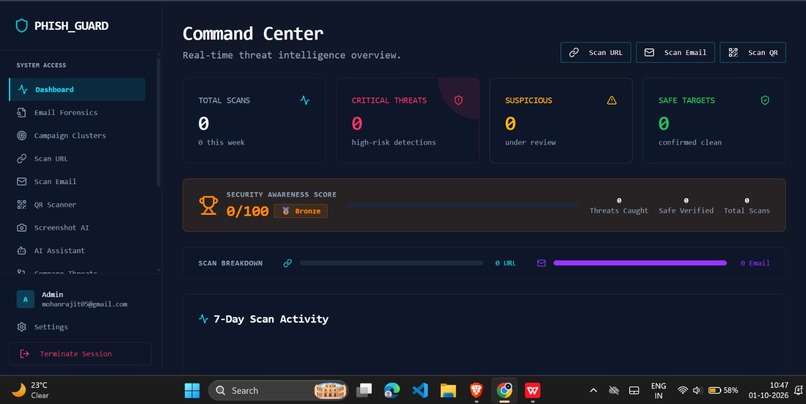Click the Campaign Clusters target icon
This screenshot has height=404, width=806.
point(22,136)
